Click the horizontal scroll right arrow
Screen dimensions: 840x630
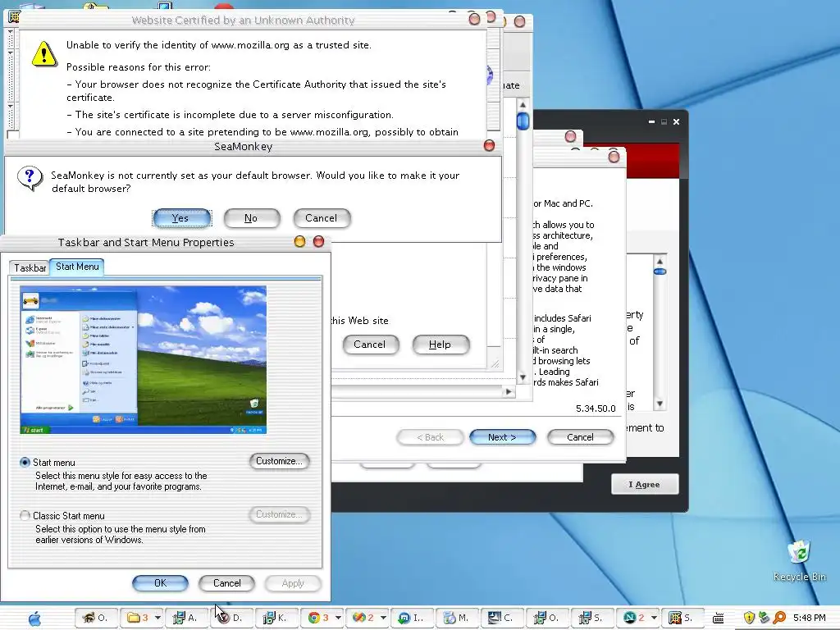tap(509, 391)
